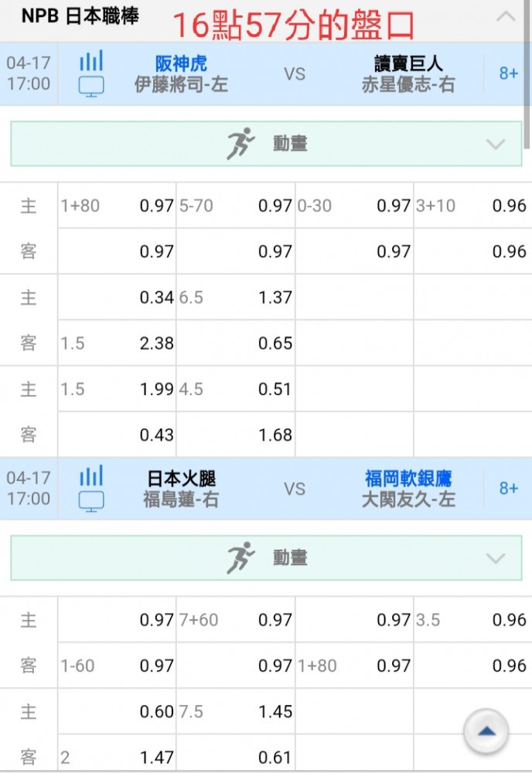Open 阪神虎 team name link

181,63
